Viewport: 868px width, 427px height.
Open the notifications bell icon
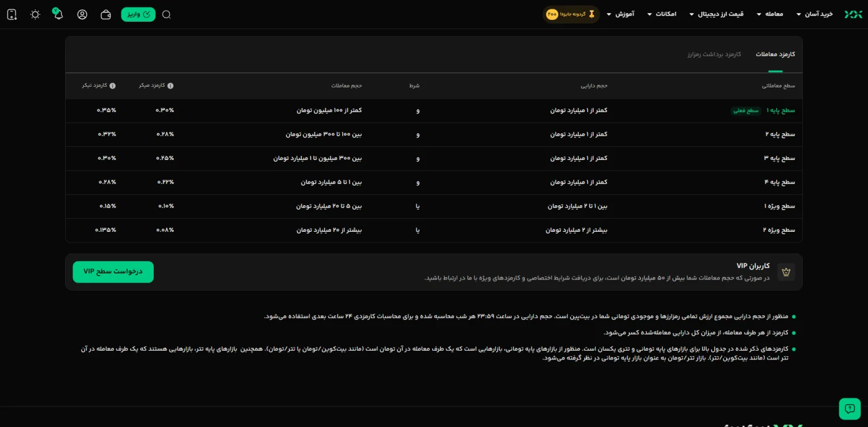(x=58, y=14)
